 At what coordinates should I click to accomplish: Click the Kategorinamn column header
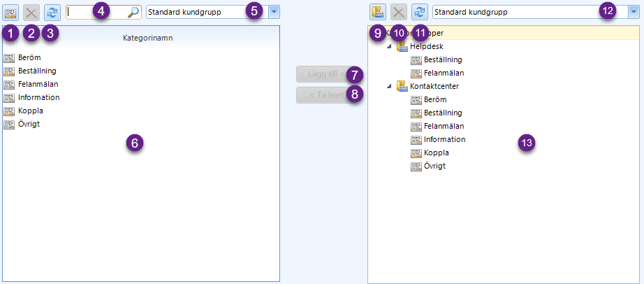tap(148, 38)
